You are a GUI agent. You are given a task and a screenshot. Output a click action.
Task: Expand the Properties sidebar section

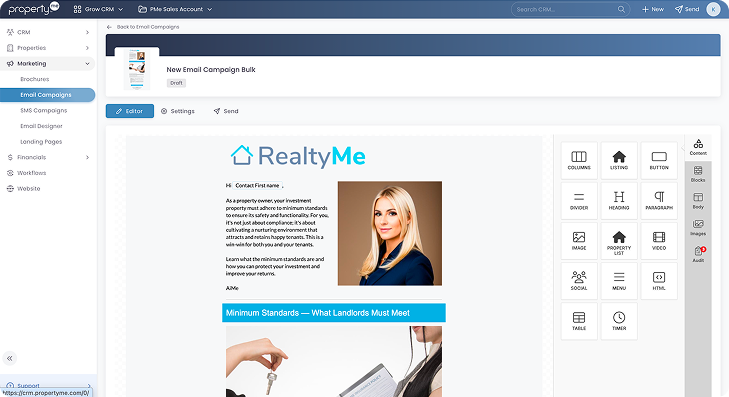pos(48,48)
